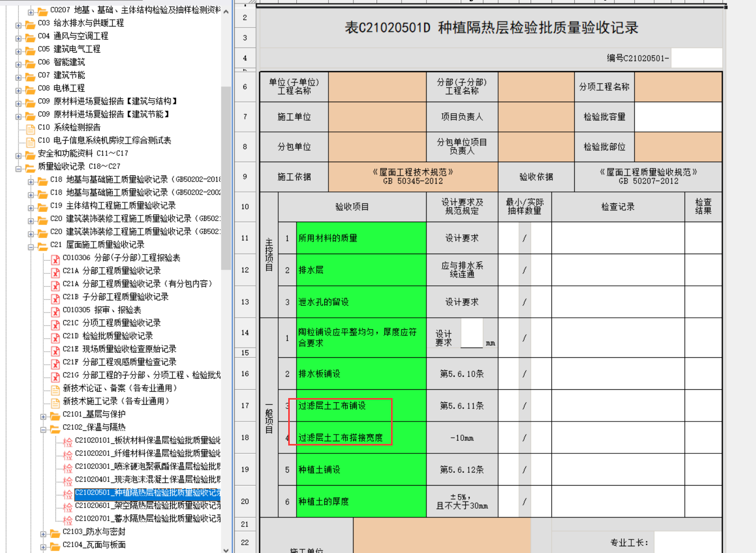Expand the C2101_基层与保护 folder
This screenshot has width=756, height=553.
tap(43, 416)
